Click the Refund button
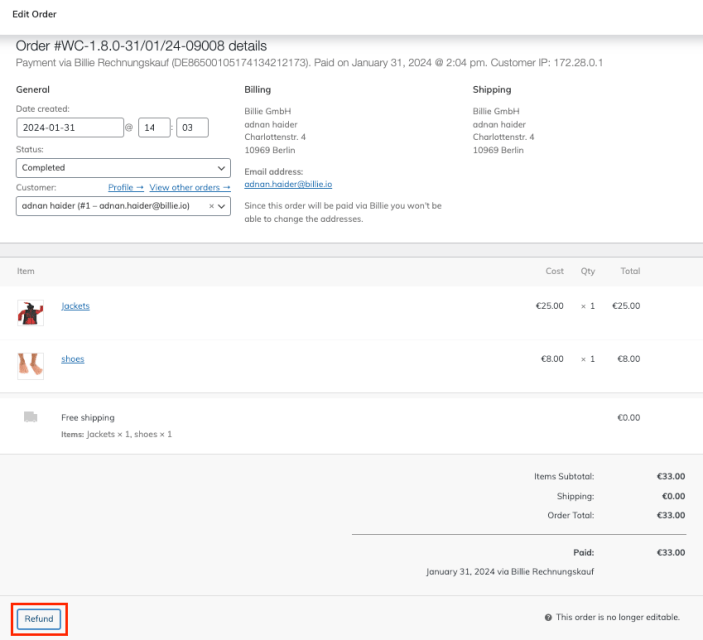The image size is (703, 640). tap(39, 619)
